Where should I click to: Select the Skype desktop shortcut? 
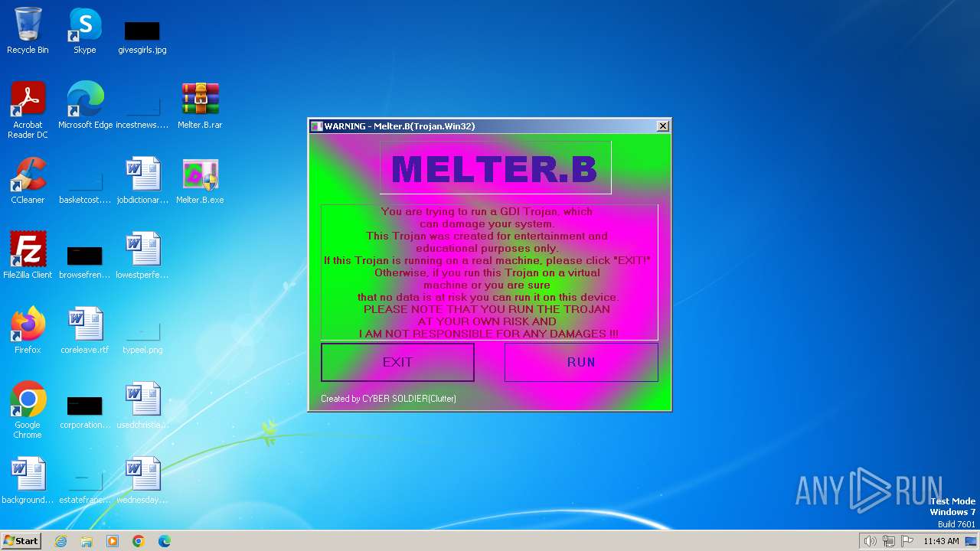(x=85, y=31)
